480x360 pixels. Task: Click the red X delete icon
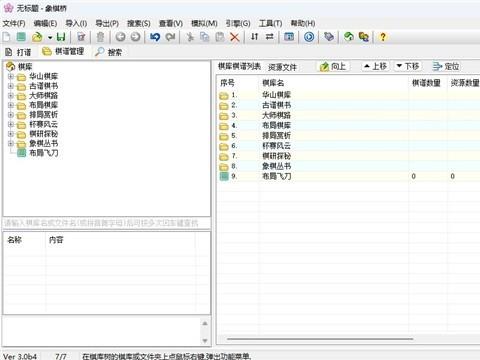coord(235,37)
